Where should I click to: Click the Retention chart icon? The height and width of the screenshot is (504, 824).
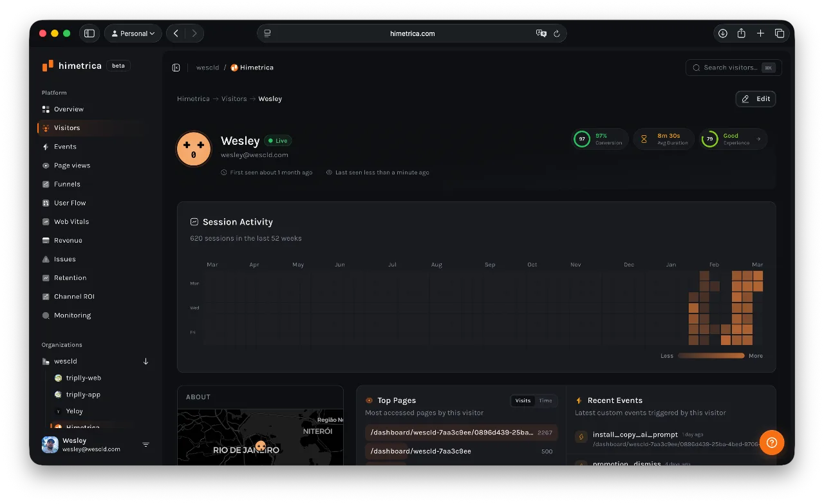[46, 277]
